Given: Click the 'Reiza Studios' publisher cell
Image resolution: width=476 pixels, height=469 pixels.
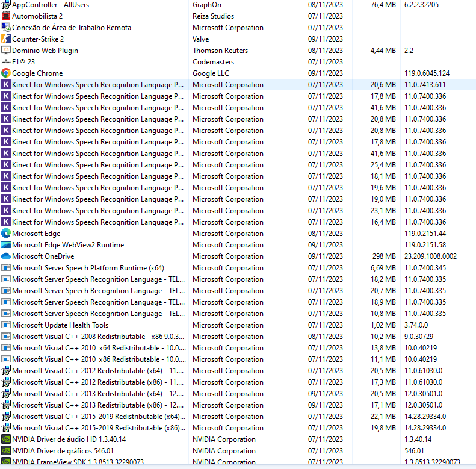Looking at the screenshot, I should click(214, 16).
